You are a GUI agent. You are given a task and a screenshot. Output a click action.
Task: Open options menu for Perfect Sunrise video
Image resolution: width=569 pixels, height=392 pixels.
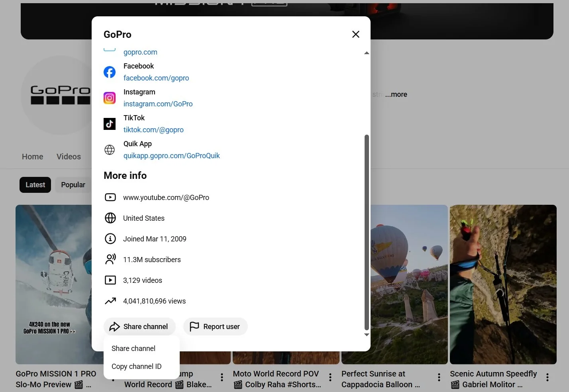pyautogui.click(x=439, y=377)
